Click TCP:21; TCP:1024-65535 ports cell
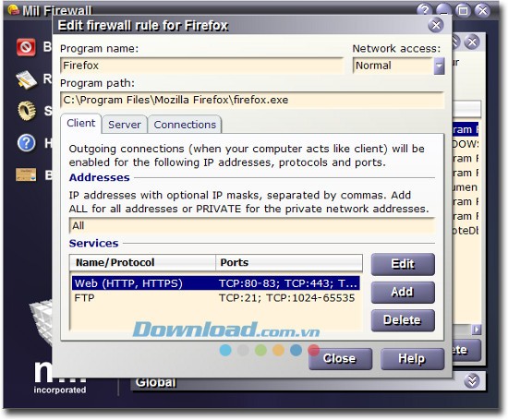Viewport: 508px width, 420px height. (x=286, y=298)
